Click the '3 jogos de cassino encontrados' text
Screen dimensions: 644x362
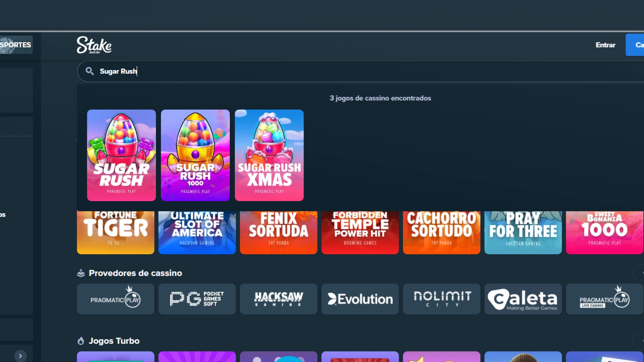tap(380, 98)
